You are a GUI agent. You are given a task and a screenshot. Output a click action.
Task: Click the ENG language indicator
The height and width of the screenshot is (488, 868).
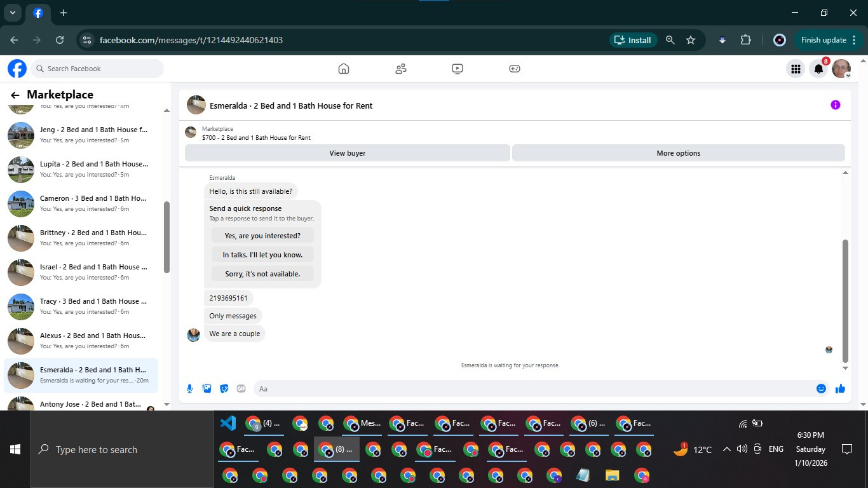776,449
